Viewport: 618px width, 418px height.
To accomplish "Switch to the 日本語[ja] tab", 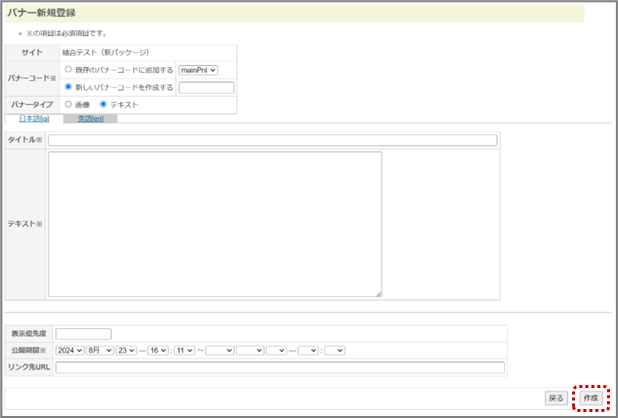I will [x=35, y=119].
